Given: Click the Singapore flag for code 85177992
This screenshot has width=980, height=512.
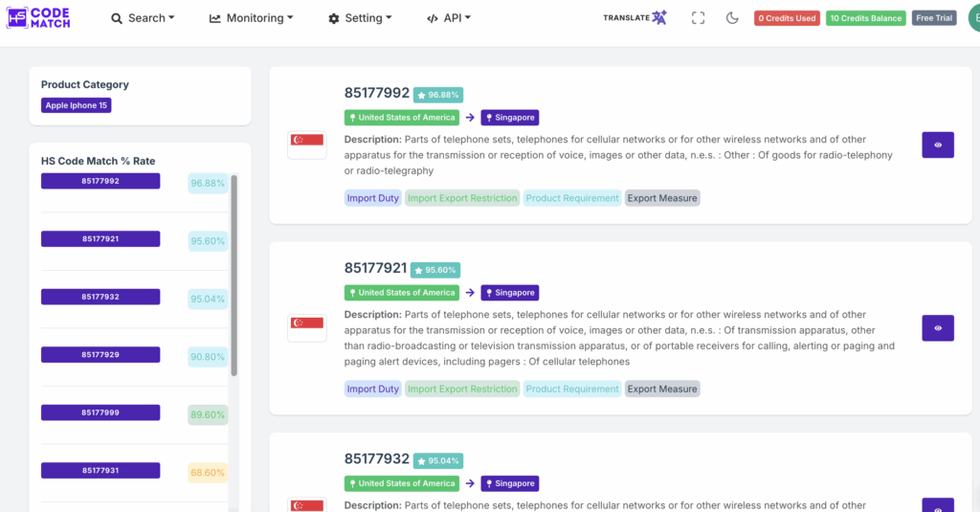Looking at the screenshot, I should [306, 145].
